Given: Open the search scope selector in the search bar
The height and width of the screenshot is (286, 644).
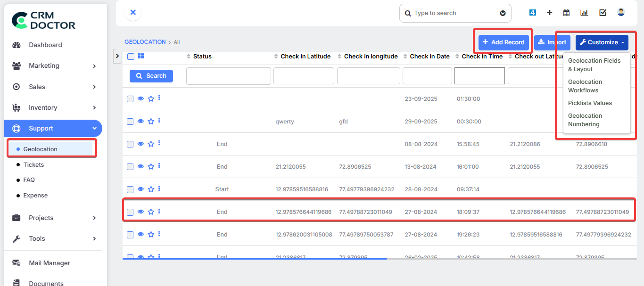Looking at the screenshot, I should [503, 13].
